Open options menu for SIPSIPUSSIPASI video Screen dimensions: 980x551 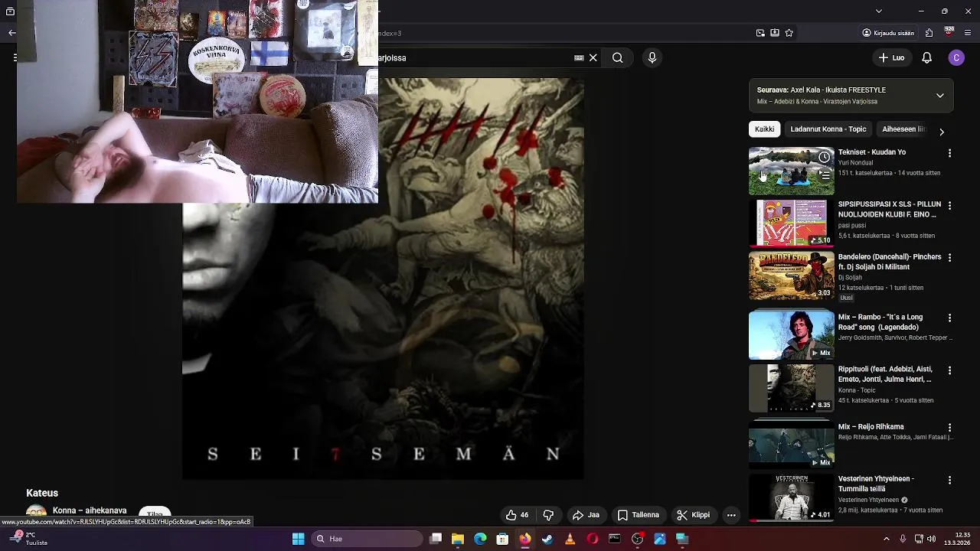tap(949, 206)
